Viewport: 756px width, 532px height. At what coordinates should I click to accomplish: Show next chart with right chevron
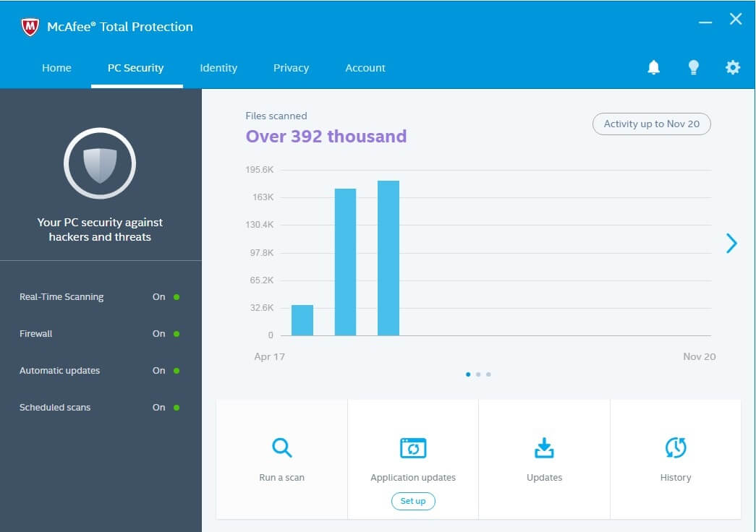point(731,244)
